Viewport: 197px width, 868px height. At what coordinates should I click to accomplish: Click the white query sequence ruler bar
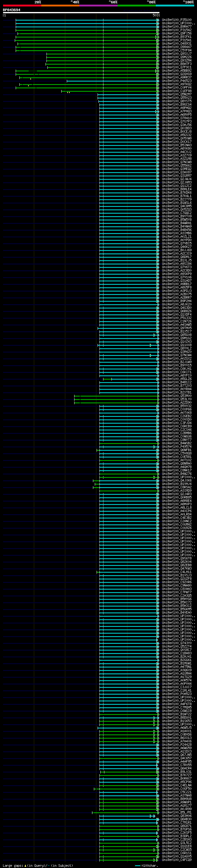[81, 13]
